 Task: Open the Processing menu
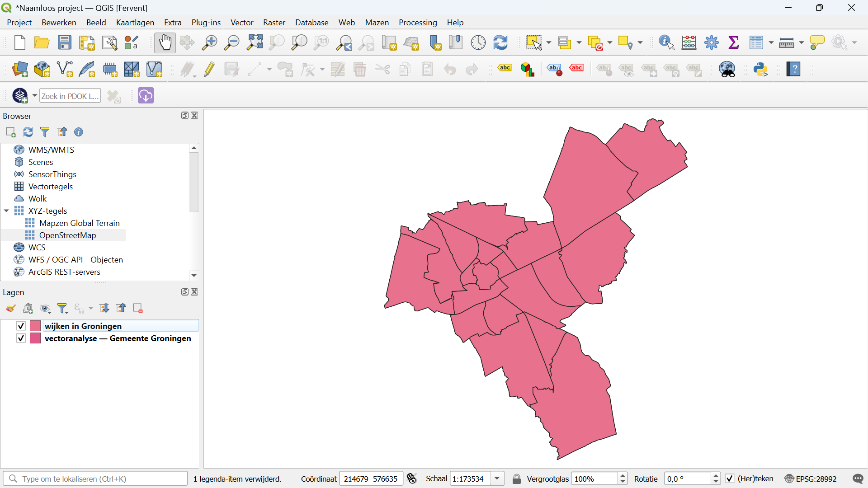tap(417, 23)
